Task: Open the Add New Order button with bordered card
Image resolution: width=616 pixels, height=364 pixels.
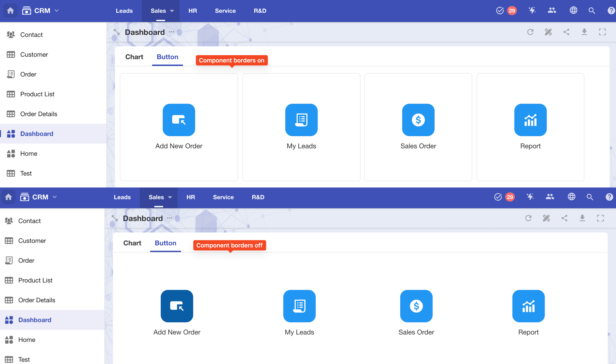Action: 179,120
